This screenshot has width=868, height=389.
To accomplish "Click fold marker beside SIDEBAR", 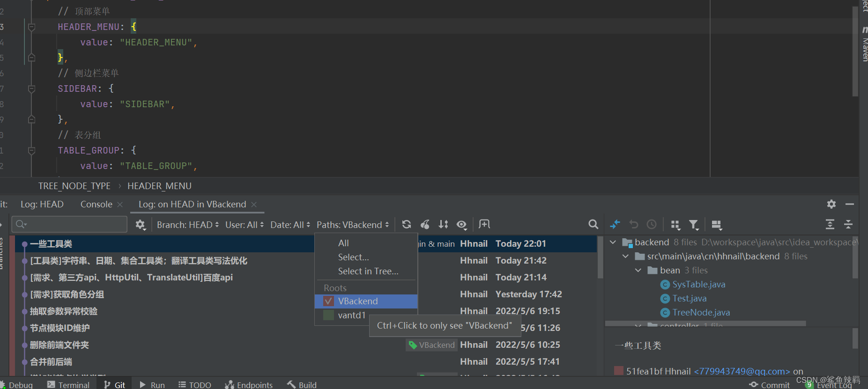I will point(31,88).
